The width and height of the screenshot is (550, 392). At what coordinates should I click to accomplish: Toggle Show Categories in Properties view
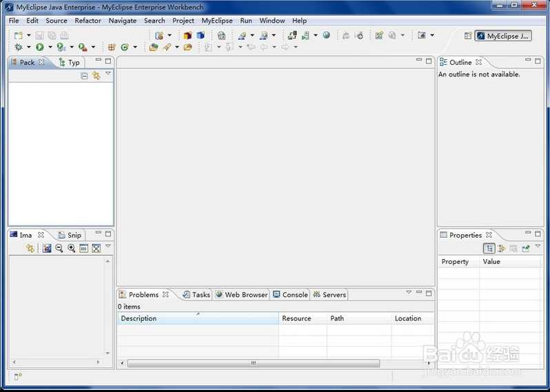489,249
